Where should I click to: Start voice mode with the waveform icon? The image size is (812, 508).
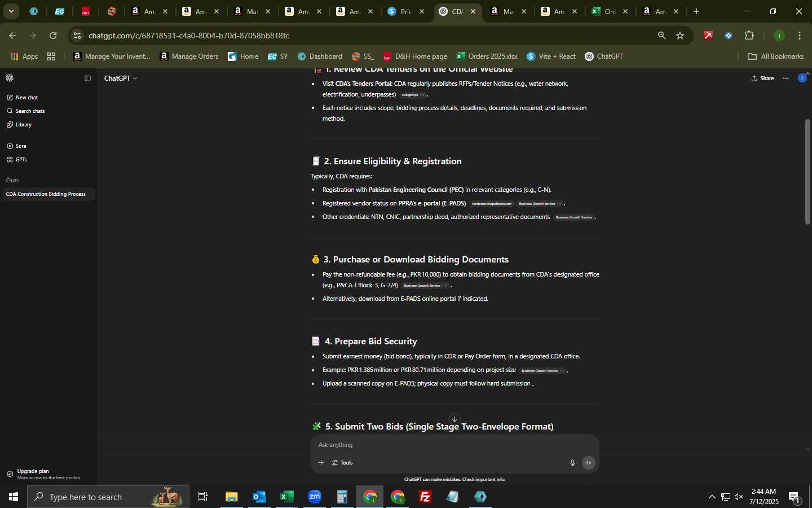tap(588, 463)
